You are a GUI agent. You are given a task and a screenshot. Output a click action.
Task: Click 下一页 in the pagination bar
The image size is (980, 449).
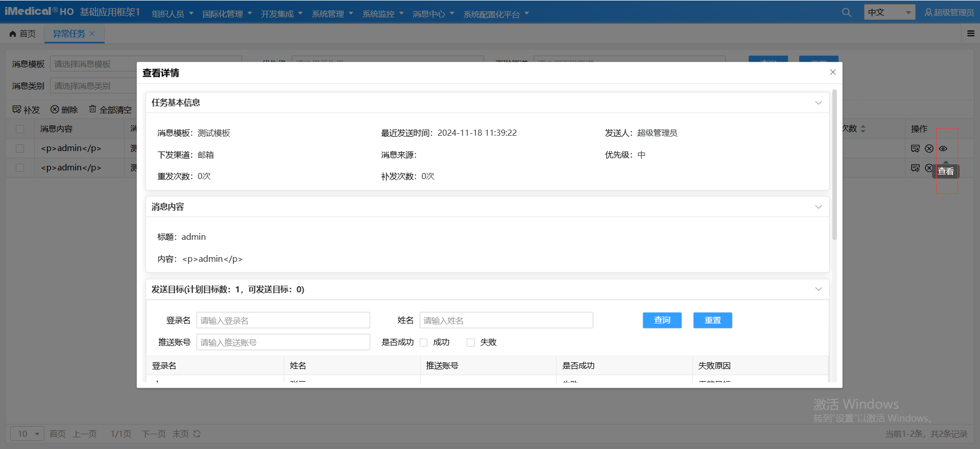click(x=154, y=434)
